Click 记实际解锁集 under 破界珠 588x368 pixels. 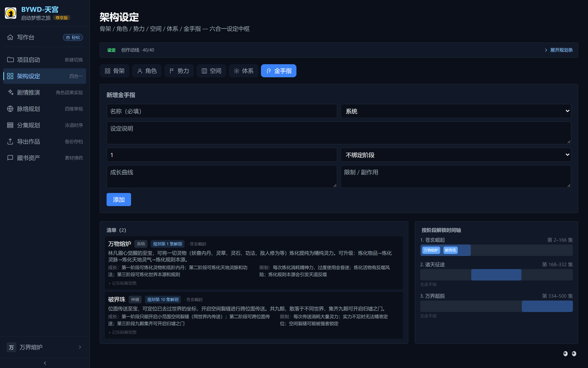[122, 332]
